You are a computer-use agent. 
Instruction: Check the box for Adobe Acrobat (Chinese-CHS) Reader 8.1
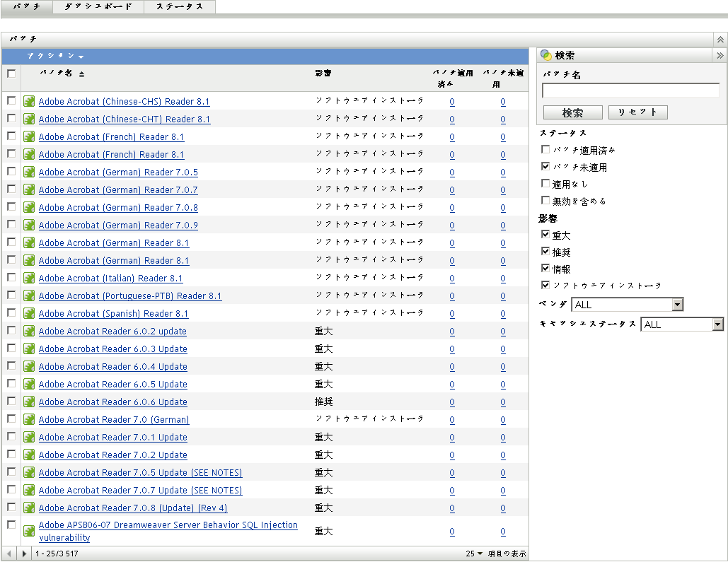[x=11, y=100]
